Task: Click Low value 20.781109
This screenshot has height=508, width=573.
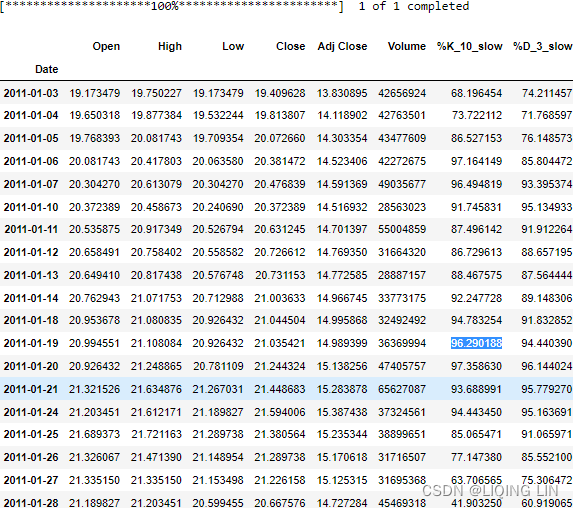Action: [x=218, y=366]
